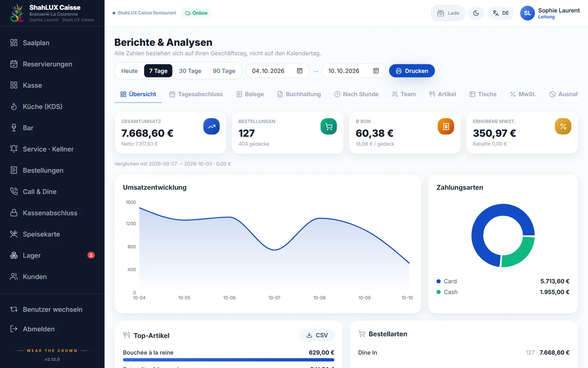The height and width of the screenshot is (368, 588).
Task: Go to Speisekarte menu editor
Action: [52, 234]
